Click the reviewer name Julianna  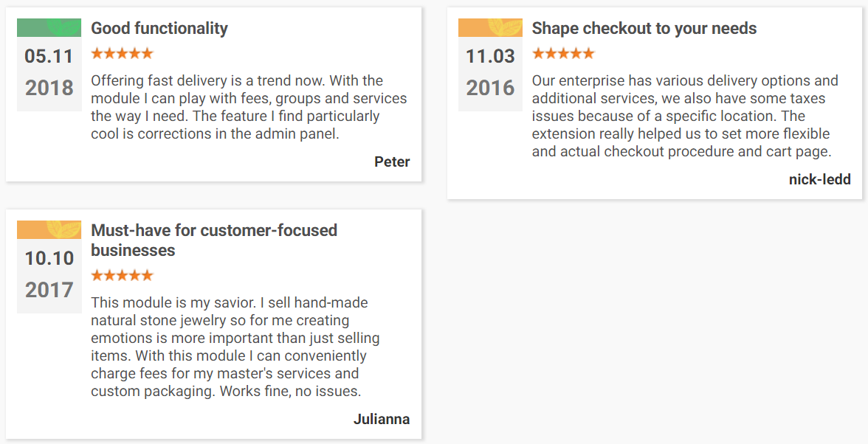pyautogui.click(x=382, y=420)
